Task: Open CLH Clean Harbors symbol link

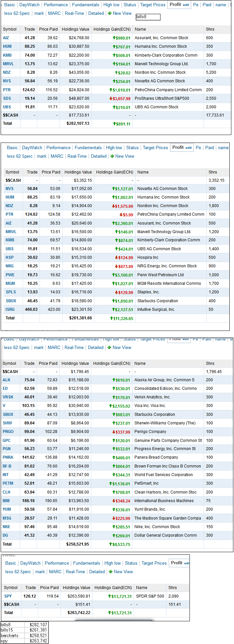Action: (x=6, y=492)
